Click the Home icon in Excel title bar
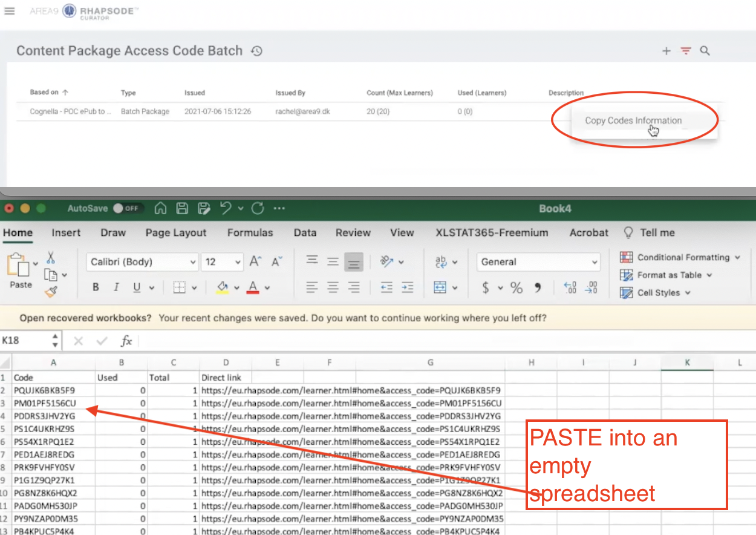The image size is (756, 535). coord(160,208)
